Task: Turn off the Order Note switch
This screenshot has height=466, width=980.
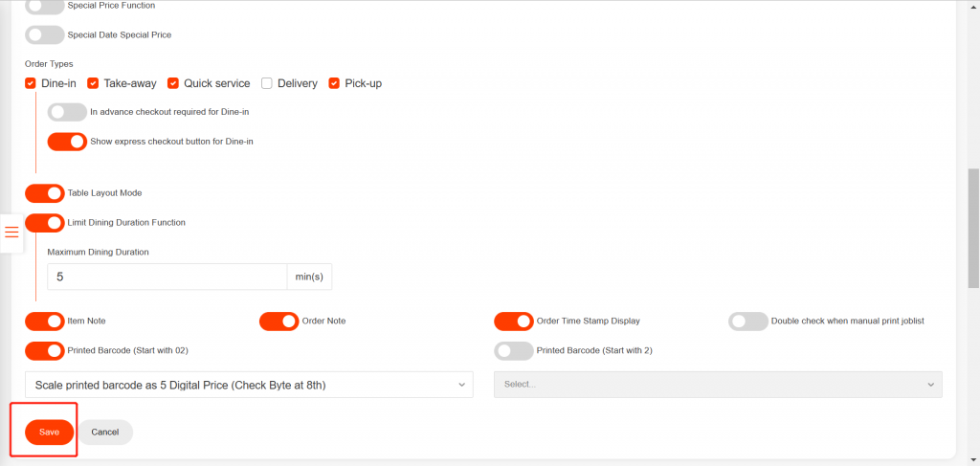Action: (278, 322)
